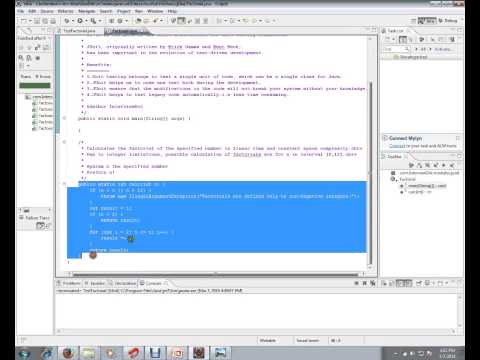Open the Display Selected Console dropdown
This screenshot has height=360, width=480.
(433, 283)
